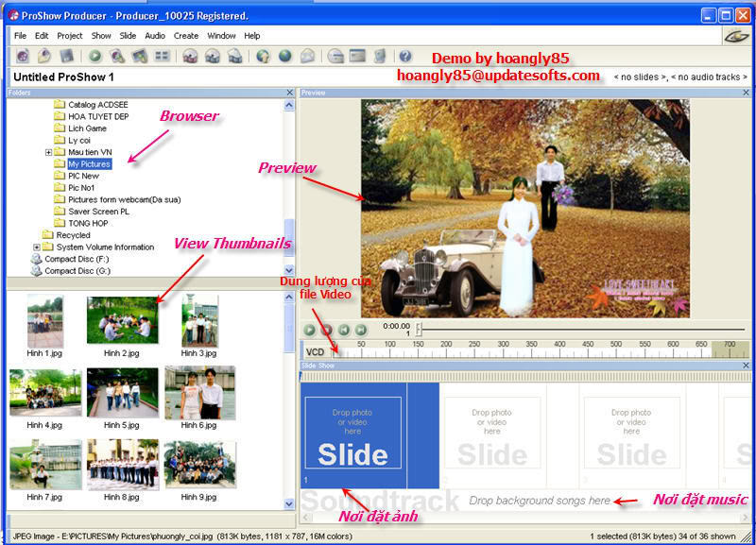Click the scroll-up arrow in the folder tree
The image size is (756, 545).
[289, 105]
